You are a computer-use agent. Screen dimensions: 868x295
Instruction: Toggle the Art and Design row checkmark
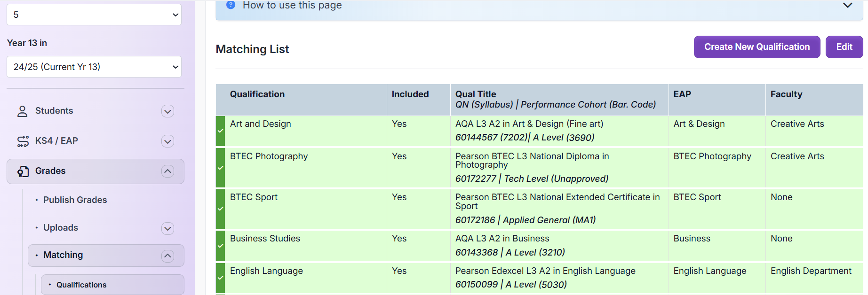point(220,131)
